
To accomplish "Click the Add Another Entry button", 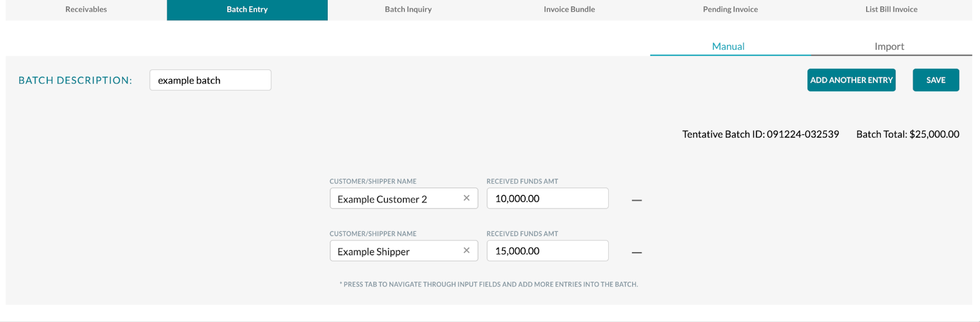I will coord(851,80).
